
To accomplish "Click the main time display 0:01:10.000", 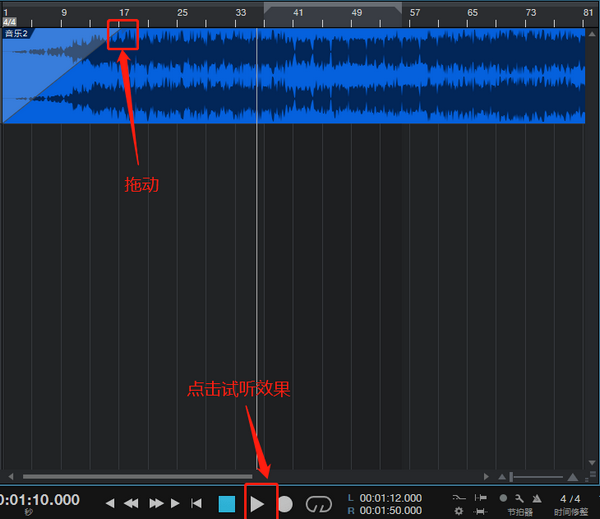I will (40, 499).
